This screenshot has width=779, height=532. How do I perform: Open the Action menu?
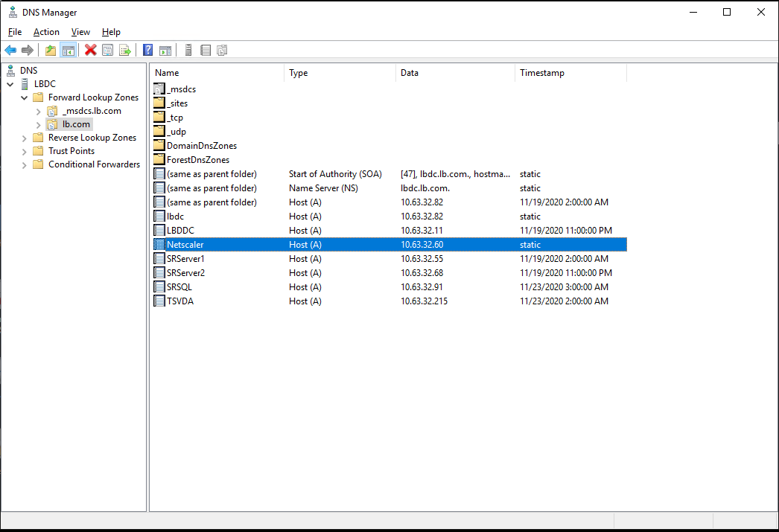coord(46,32)
